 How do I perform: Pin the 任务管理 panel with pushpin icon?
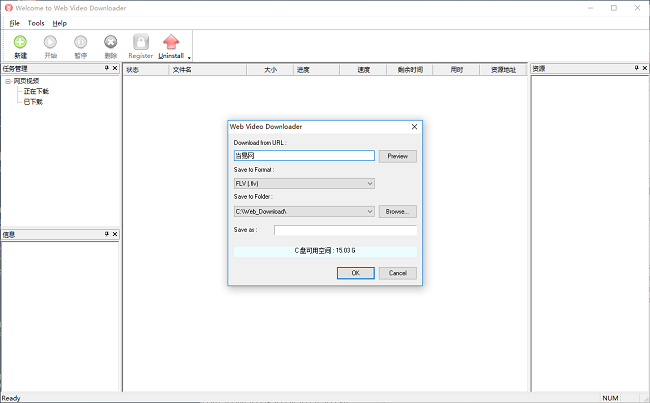pos(106,68)
